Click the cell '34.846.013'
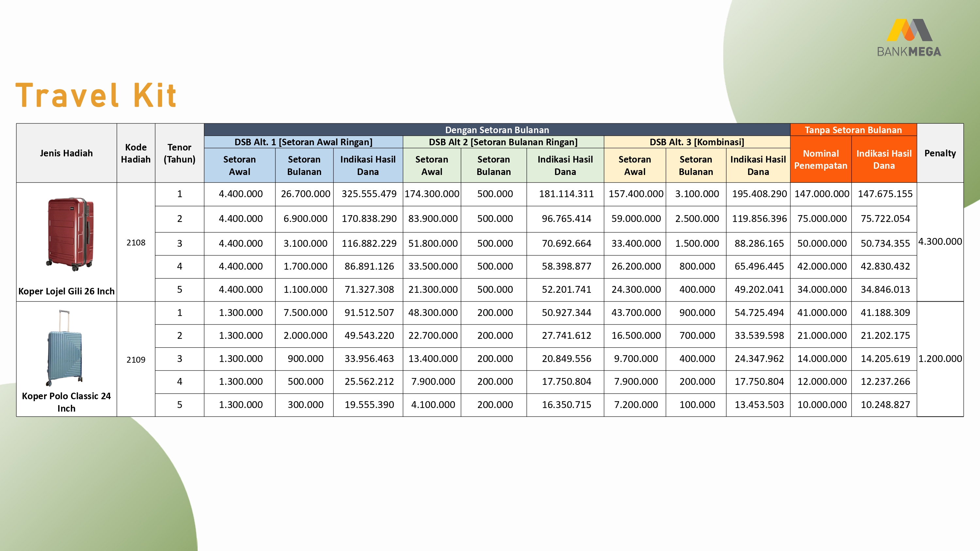This screenshot has height=551, width=980. pos(885,290)
